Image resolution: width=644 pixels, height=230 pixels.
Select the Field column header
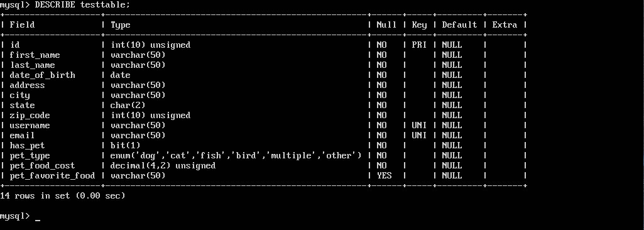point(22,25)
